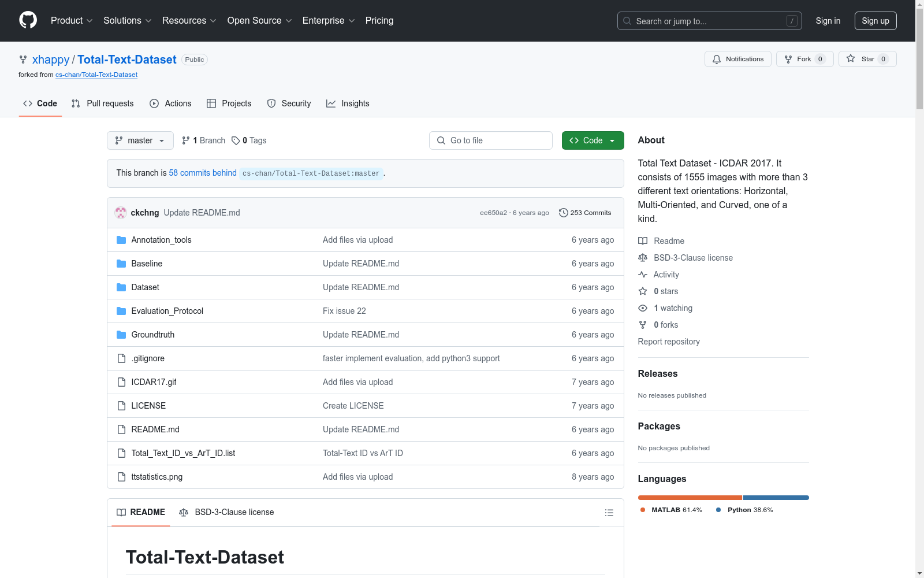Image resolution: width=924 pixels, height=578 pixels.
Task: Click the blue Python language bar segment
Action: tap(776, 498)
